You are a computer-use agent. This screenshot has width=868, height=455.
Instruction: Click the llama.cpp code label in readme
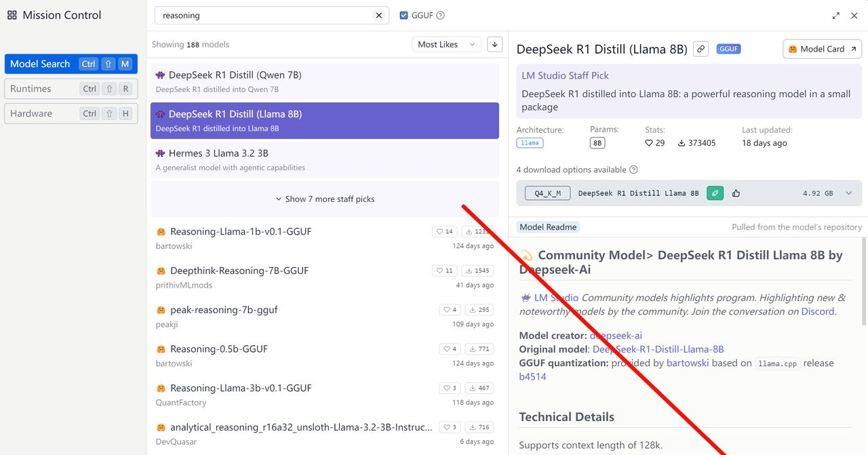click(x=779, y=363)
